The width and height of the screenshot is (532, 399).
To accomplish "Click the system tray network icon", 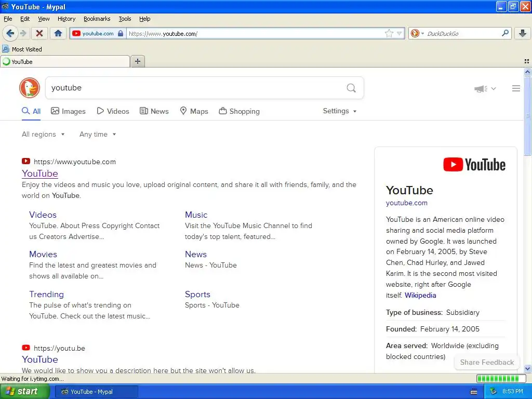I will 494,392.
